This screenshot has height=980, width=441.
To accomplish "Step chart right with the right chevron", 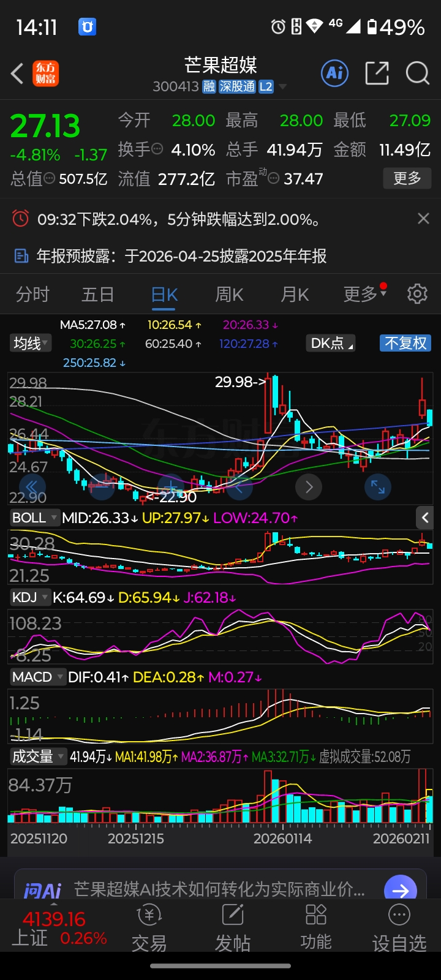I will coord(309,487).
